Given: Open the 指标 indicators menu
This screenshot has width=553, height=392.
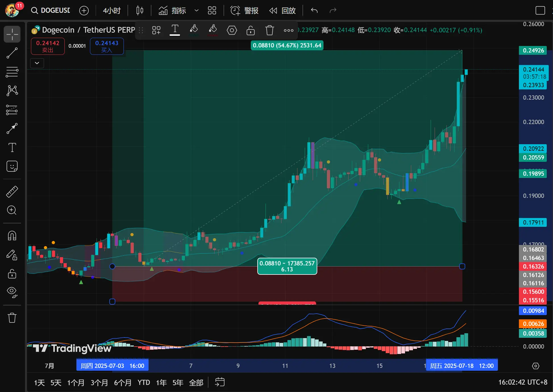Looking at the screenshot, I should (x=172, y=11).
